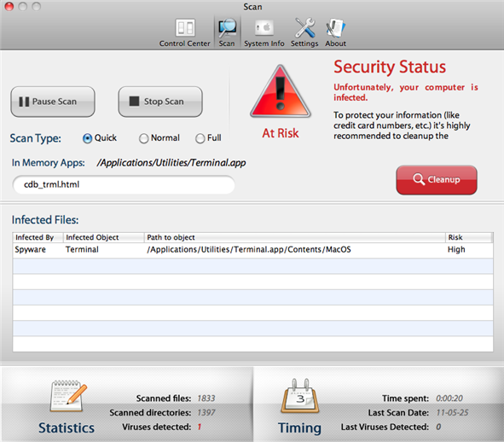Select the Full scan type radio button
Screen dimensions: 504x442
point(200,138)
